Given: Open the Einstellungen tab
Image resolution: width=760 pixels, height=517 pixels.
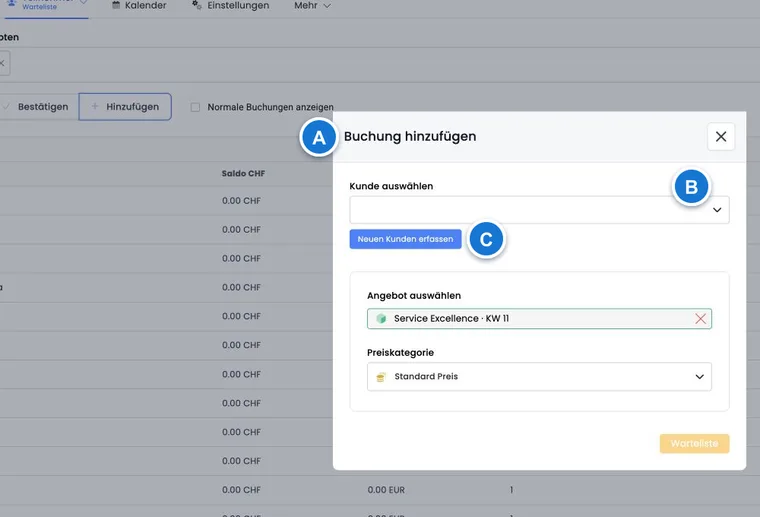Looking at the screenshot, I should 230,5.
